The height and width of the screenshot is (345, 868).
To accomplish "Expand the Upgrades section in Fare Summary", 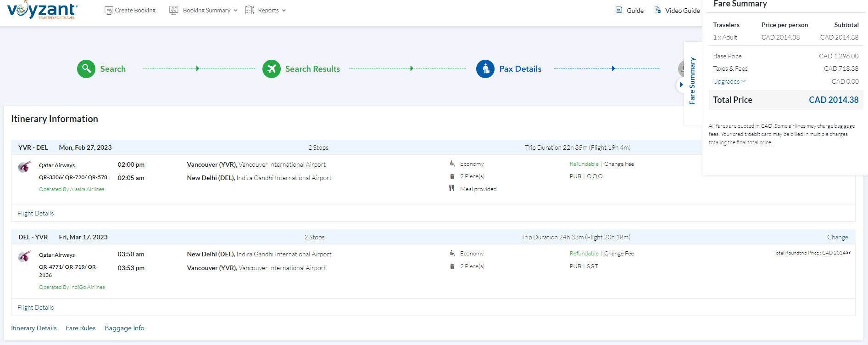I will pos(729,81).
